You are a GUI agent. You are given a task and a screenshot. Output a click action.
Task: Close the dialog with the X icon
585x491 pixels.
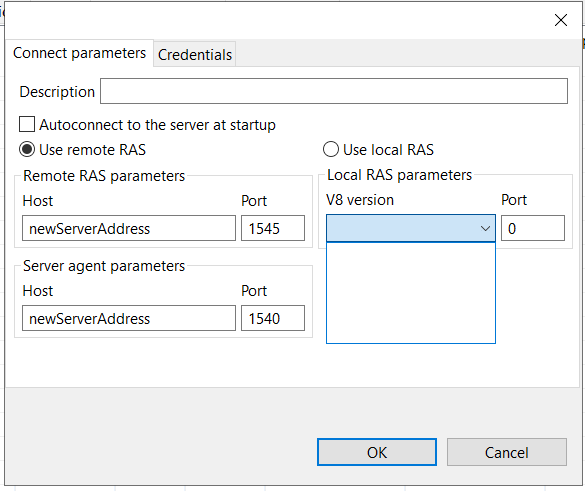[x=561, y=20]
